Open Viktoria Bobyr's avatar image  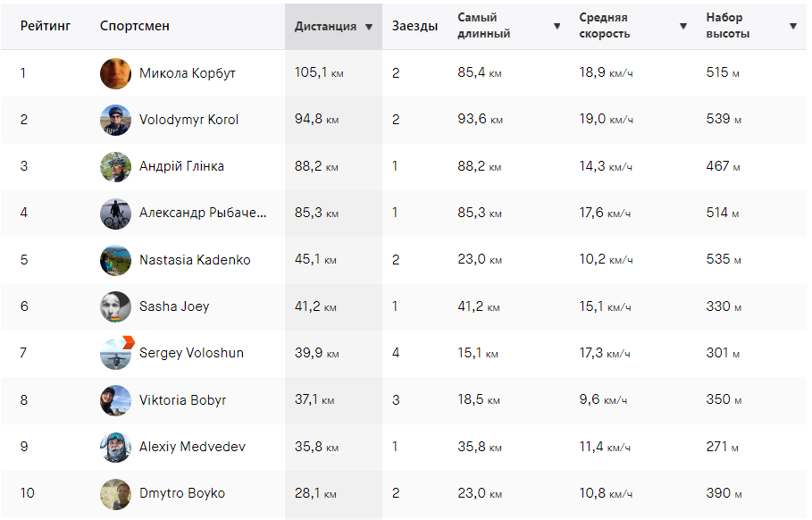pyautogui.click(x=115, y=400)
